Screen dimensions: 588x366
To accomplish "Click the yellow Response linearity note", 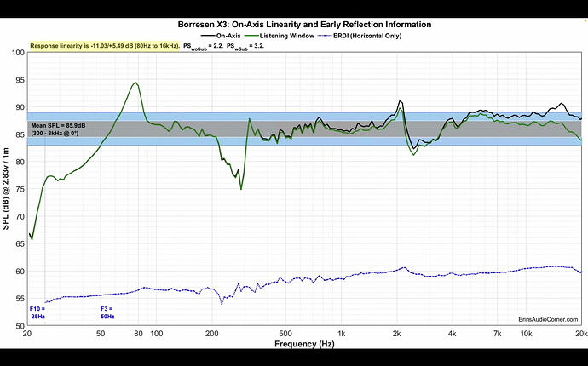I will (105, 46).
